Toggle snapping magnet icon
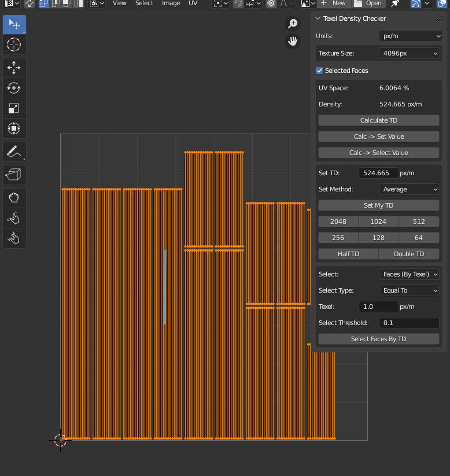 tap(239, 3)
